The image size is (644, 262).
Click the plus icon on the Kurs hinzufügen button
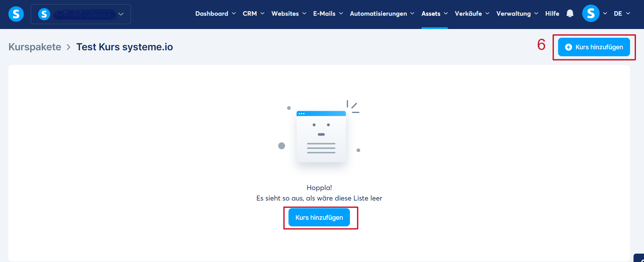[x=569, y=47]
